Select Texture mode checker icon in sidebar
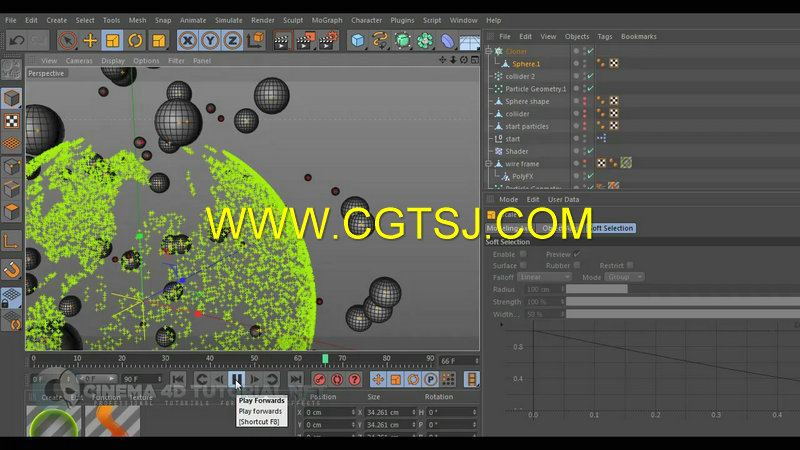This screenshot has width=800, height=450. pyautogui.click(x=11, y=121)
